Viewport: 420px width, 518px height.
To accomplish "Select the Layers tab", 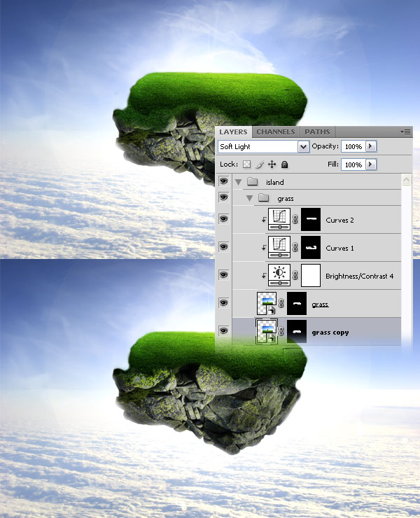I will [233, 132].
